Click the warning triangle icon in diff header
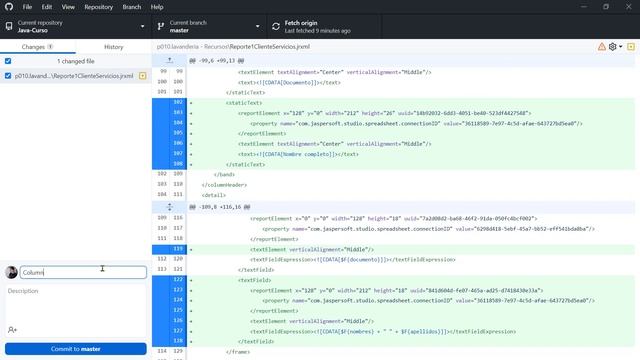The width and height of the screenshot is (640, 360). (x=602, y=47)
